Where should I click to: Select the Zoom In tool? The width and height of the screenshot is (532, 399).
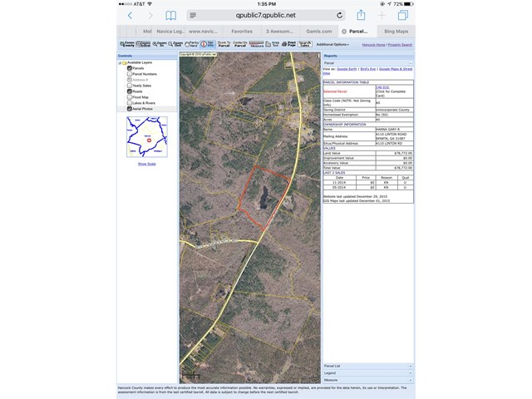[x=160, y=44]
